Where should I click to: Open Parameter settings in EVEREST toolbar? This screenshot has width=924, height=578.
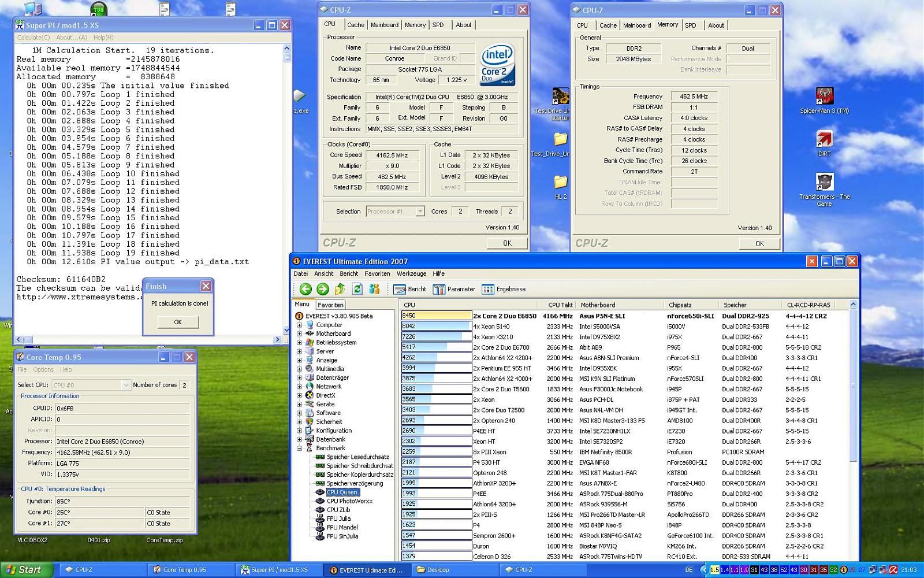coord(454,289)
